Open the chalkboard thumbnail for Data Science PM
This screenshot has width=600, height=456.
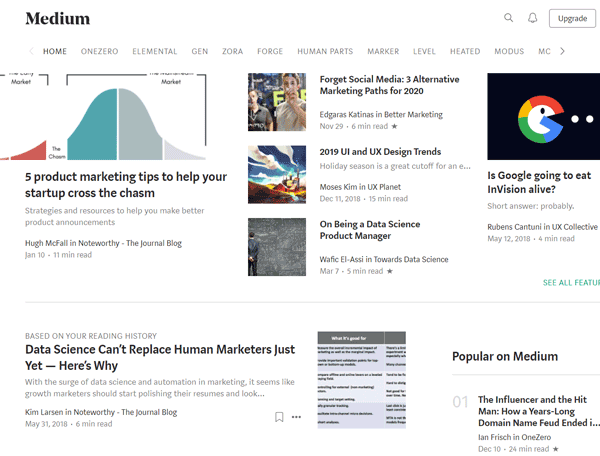click(x=277, y=247)
